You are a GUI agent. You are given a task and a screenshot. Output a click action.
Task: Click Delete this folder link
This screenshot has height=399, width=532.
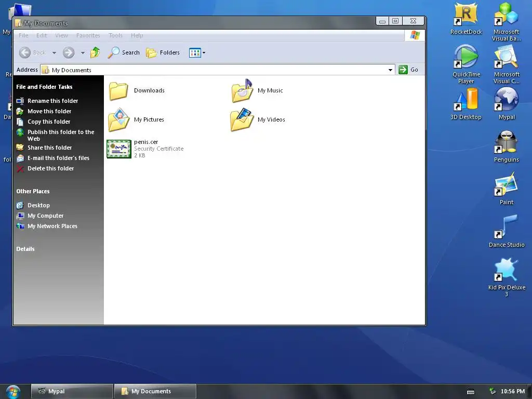(x=50, y=168)
